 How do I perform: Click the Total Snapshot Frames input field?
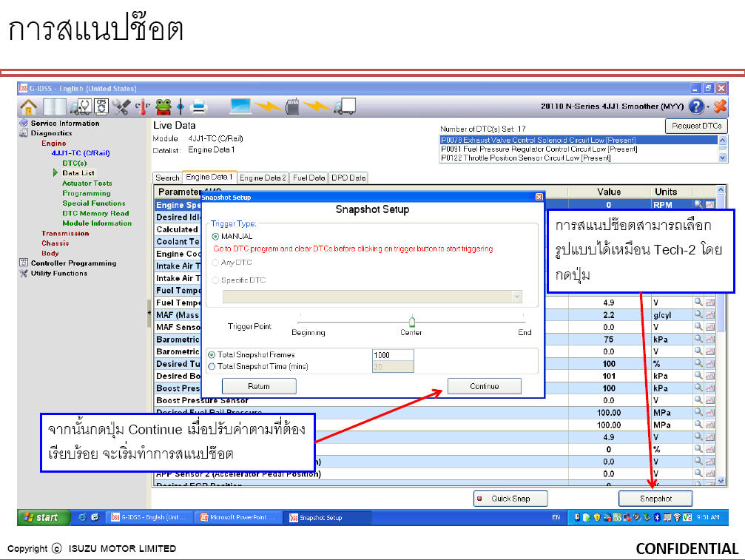click(393, 355)
